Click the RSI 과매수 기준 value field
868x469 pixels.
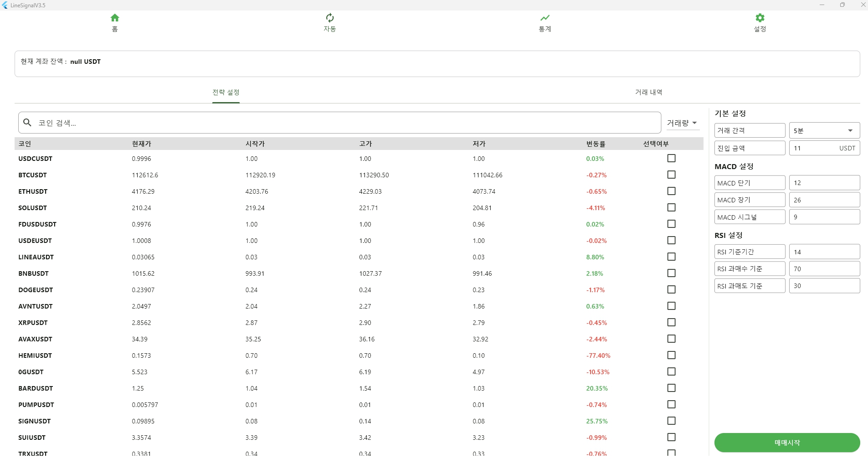(x=824, y=269)
